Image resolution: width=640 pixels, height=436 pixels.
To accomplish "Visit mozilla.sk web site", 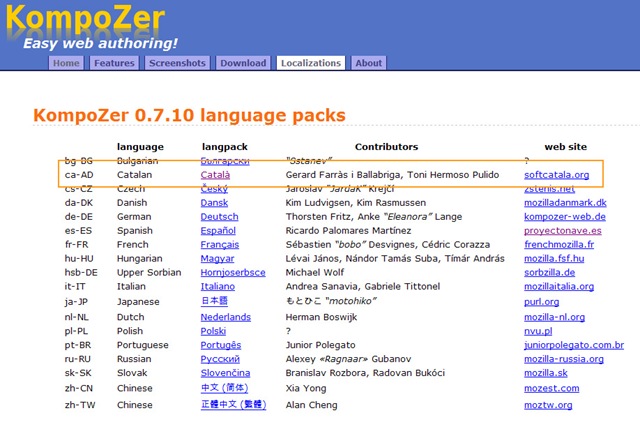I will click(x=546, y=373).
